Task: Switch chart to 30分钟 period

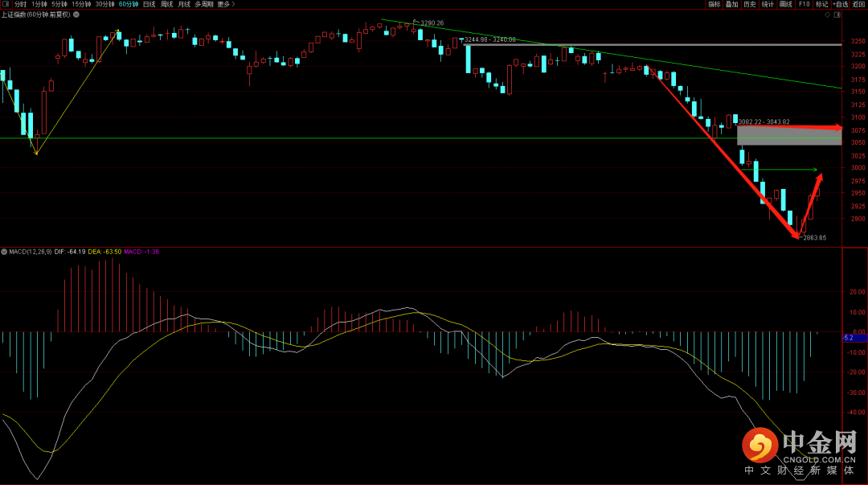Action: point(105,4)
